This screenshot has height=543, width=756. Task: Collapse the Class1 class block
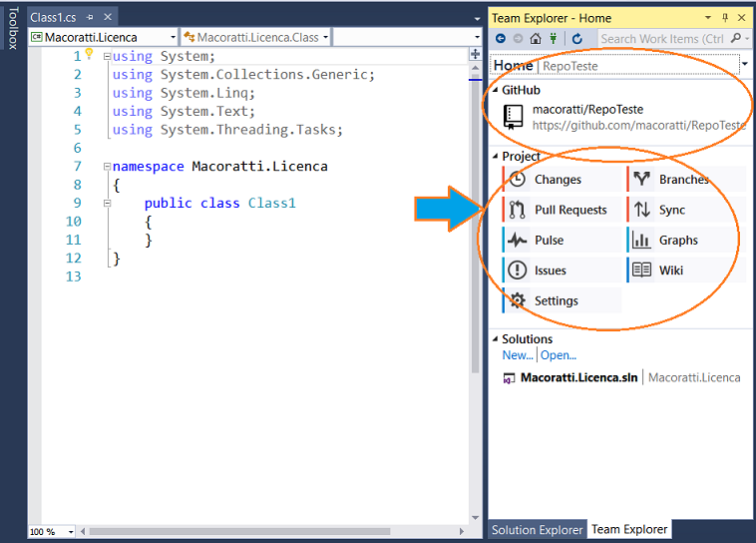pos(107,204)
